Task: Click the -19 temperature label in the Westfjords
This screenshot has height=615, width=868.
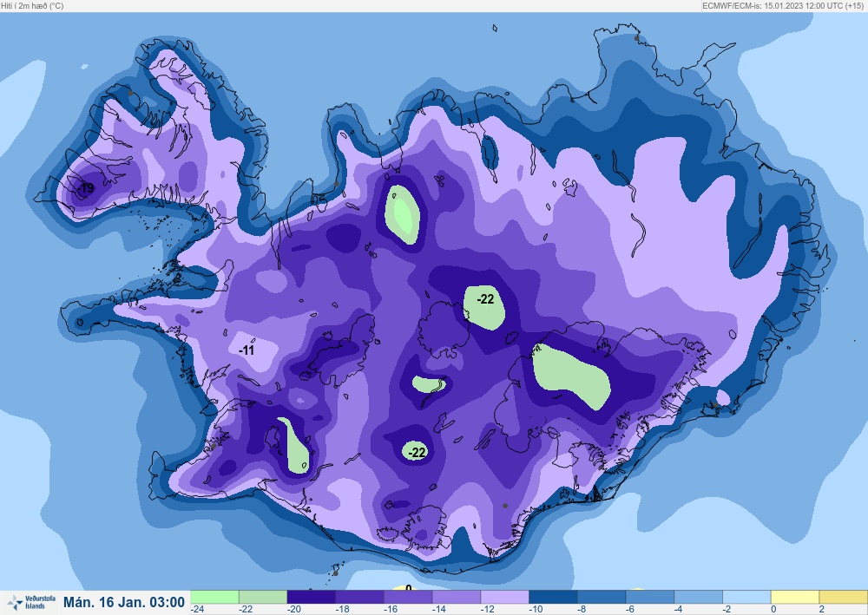Action: click(x=86, y=188)
